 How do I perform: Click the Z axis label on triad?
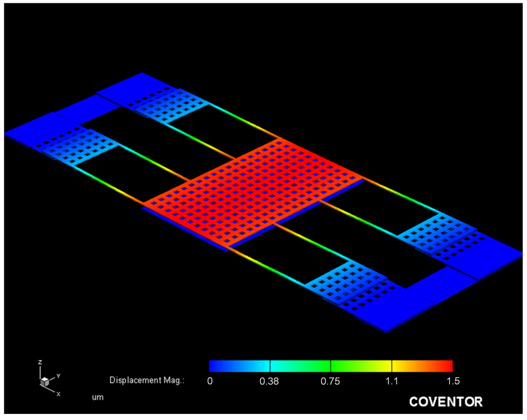40,362
